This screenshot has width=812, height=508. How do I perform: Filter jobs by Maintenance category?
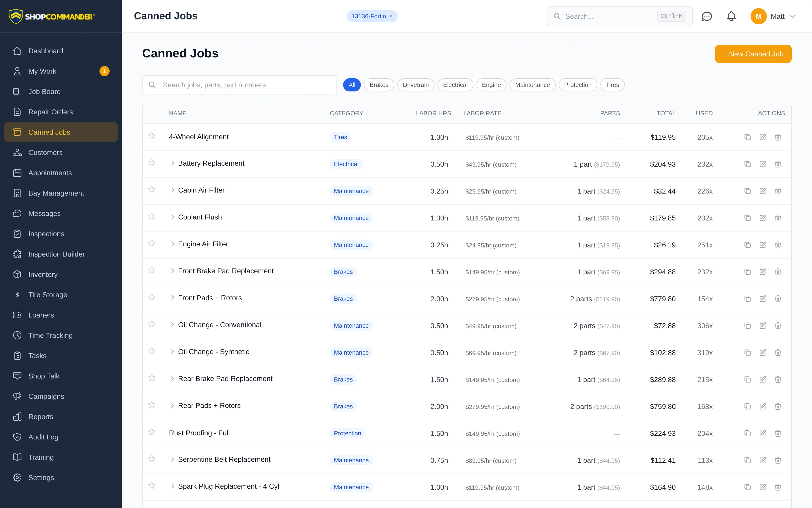532,85
